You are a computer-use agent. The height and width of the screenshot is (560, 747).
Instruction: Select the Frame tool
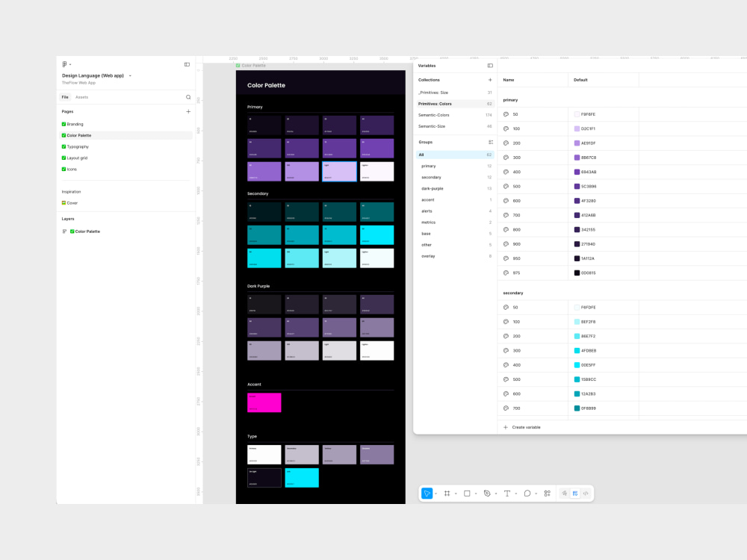pos(447,494)
